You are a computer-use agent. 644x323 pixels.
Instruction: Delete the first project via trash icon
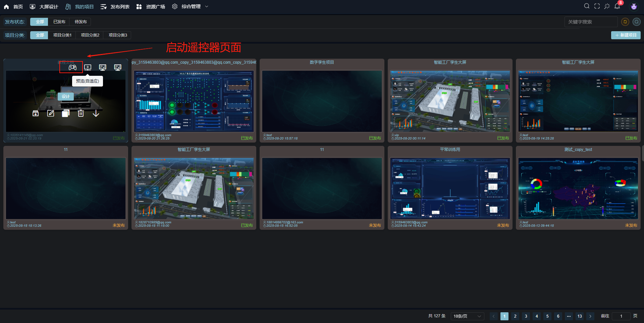81,113
